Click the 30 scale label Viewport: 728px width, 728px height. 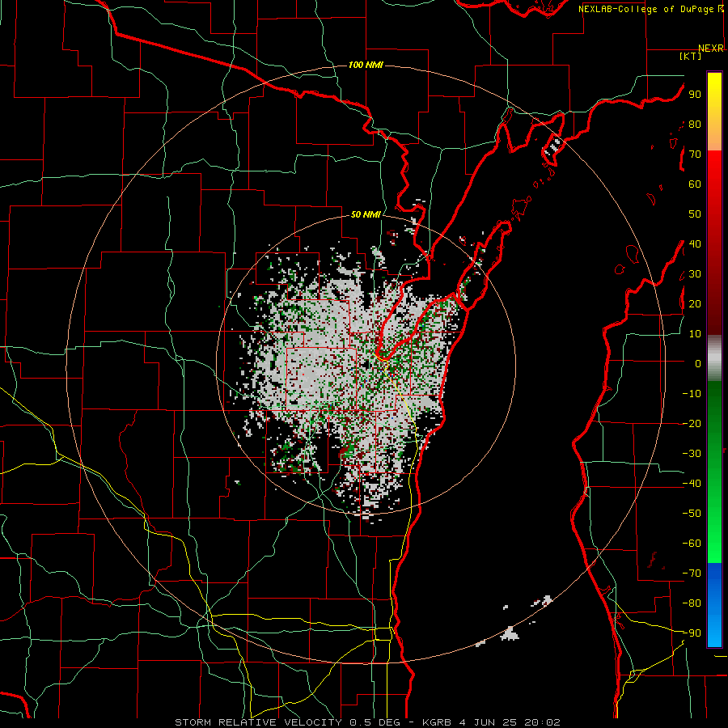coord(695,274)
